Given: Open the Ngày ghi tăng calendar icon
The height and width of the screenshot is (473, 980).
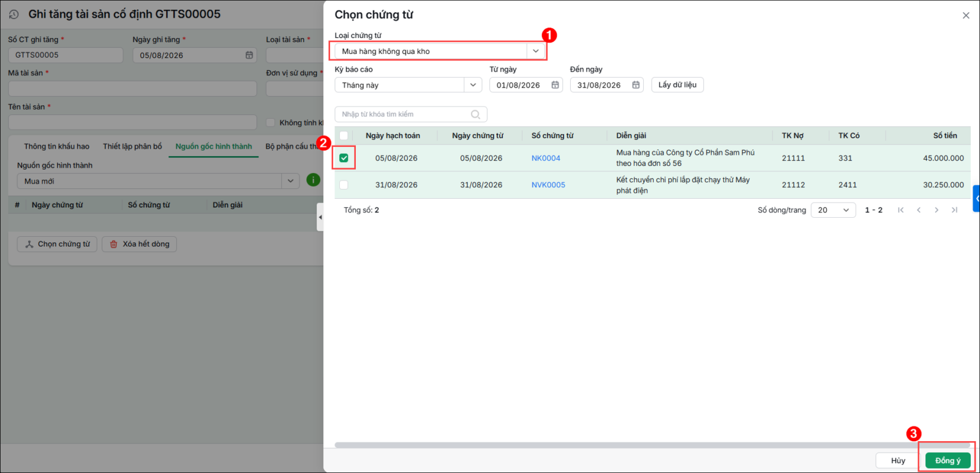Looking at the screenshot, I should tap(249, 55).
